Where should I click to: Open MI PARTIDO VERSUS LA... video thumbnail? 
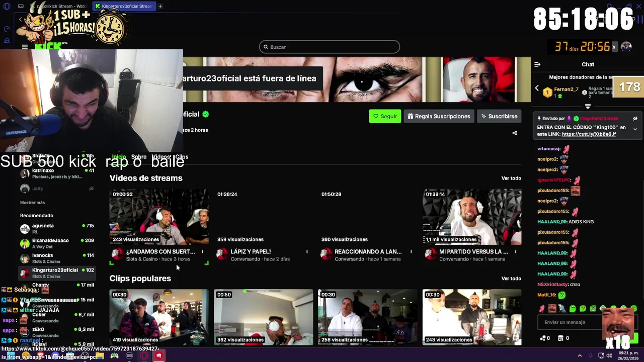click(472, 217)
